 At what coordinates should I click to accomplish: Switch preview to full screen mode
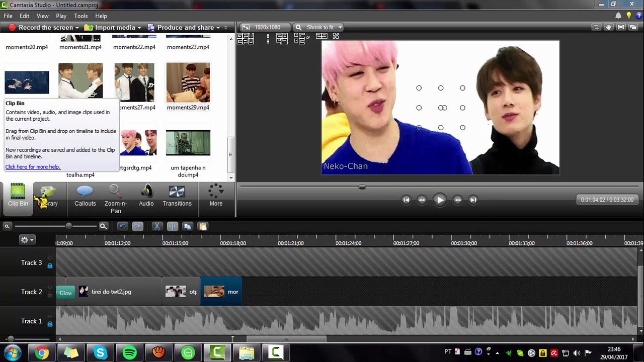[x=621, y=27]
